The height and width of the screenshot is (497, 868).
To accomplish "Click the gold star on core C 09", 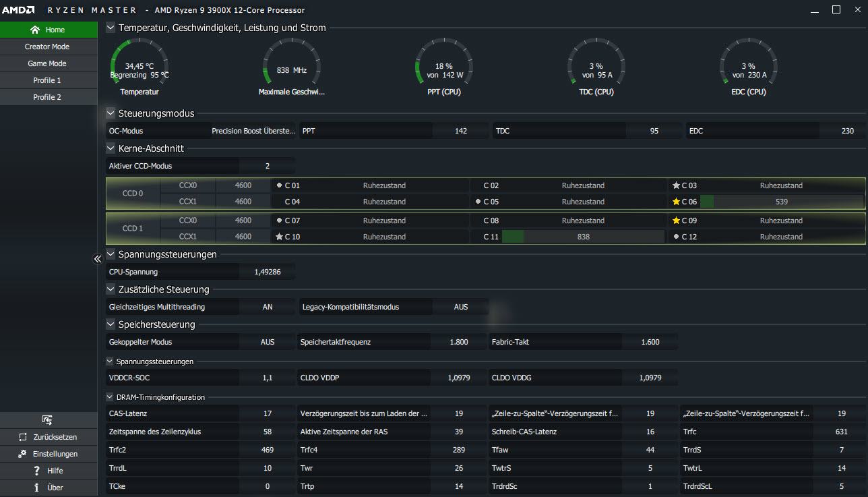I will point(676,221).
